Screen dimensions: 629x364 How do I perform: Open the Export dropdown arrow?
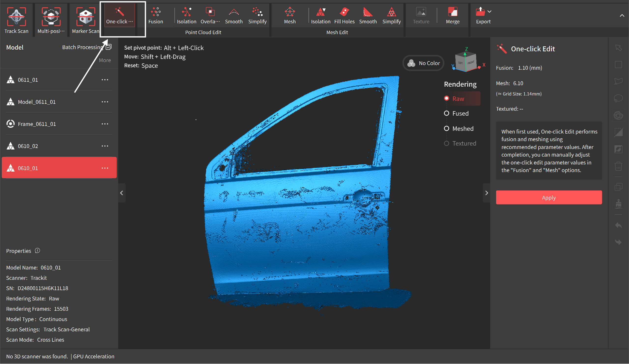[x=489, y=12]
